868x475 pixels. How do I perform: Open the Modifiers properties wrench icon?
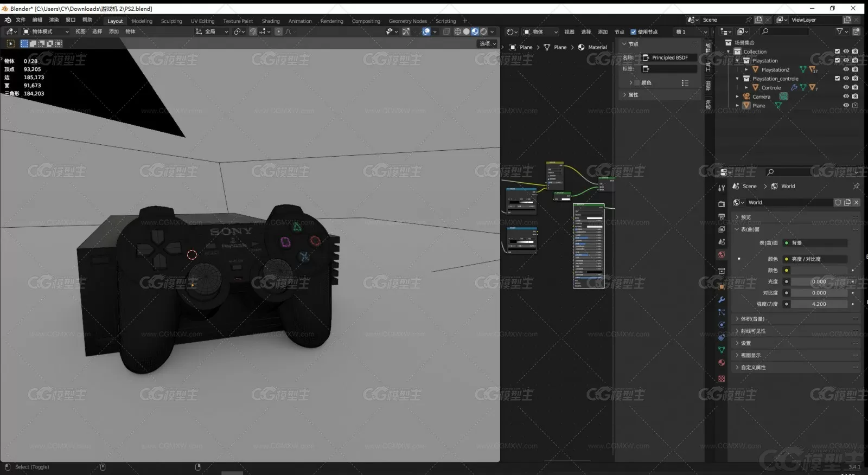pyautogui.click(x=722, y=299)
